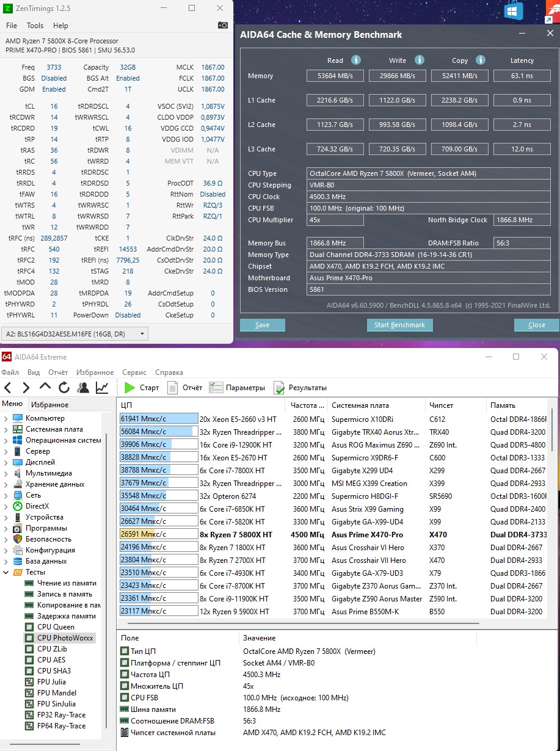Go up one level with up arrow icon
The height and width of the screenshot is (751, 560).
pos(45,387)
